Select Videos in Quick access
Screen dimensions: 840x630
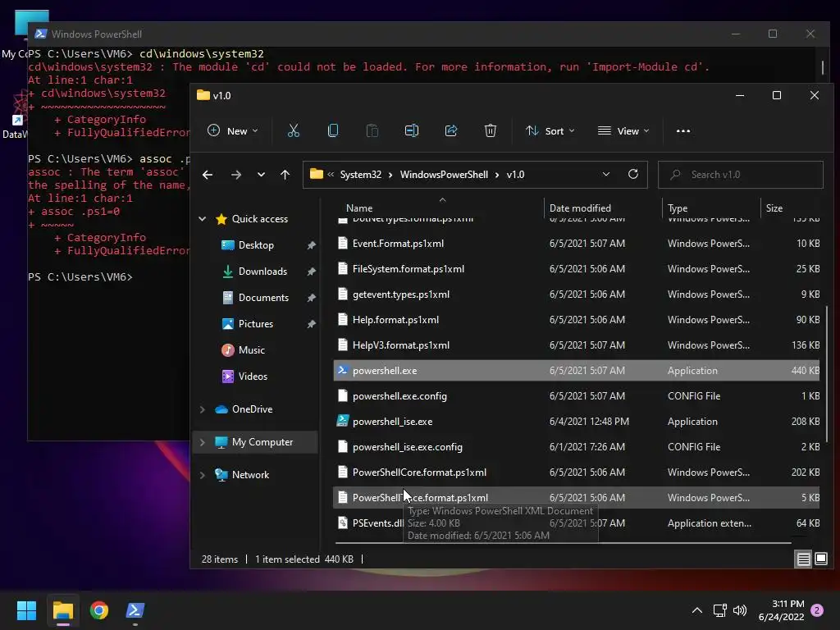253,376
